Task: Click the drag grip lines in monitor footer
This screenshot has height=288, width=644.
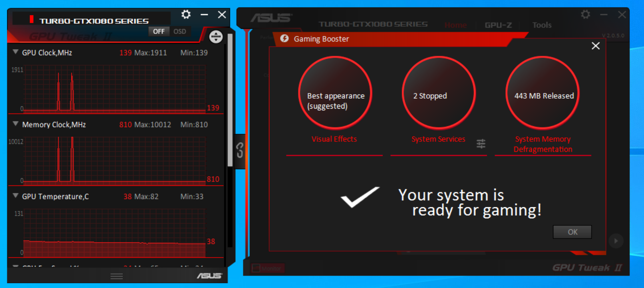Action: click(117, 276)
